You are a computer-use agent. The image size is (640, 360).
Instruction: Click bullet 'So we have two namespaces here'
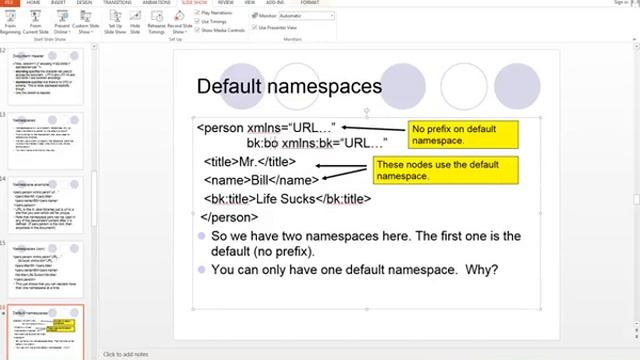366,244
